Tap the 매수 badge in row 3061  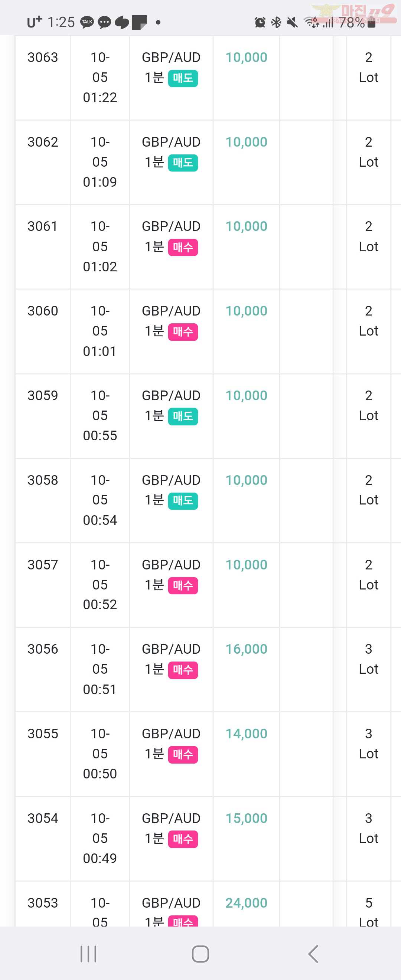pos(183,248)
